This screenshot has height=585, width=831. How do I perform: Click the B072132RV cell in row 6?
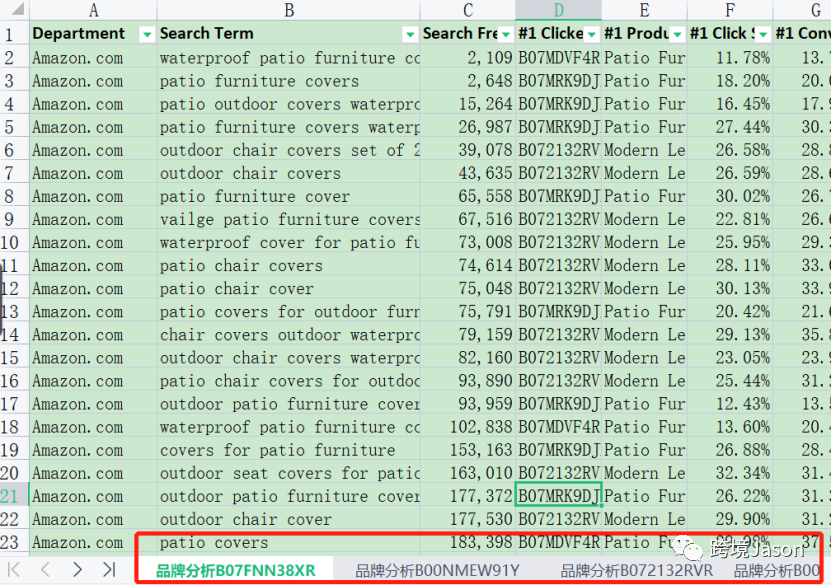559,150
